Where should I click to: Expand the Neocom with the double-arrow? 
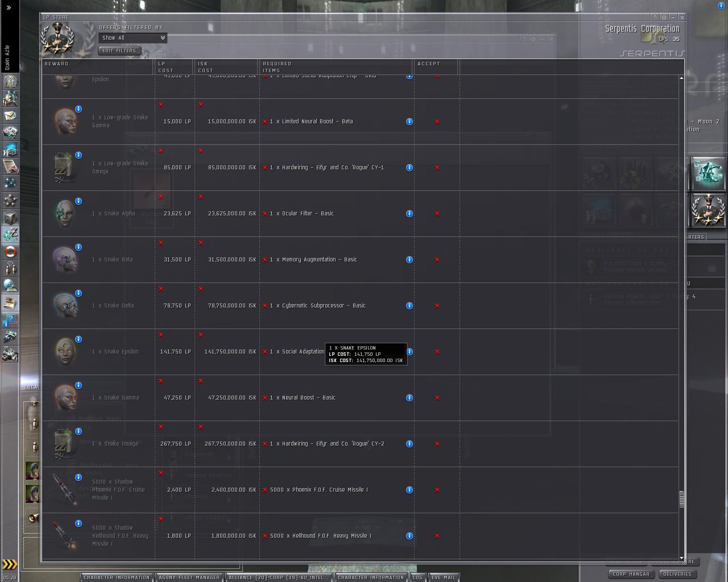[x=9, y=7]
